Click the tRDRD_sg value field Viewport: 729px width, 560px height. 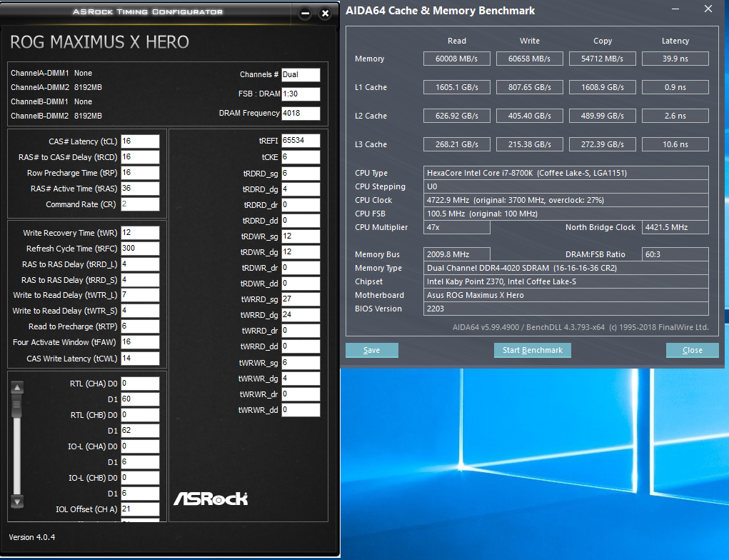301,174
